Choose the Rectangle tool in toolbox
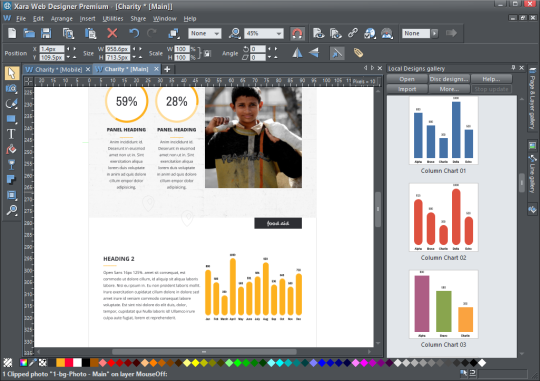The width and height of the screenshot is (540, 381). point(11,119)
